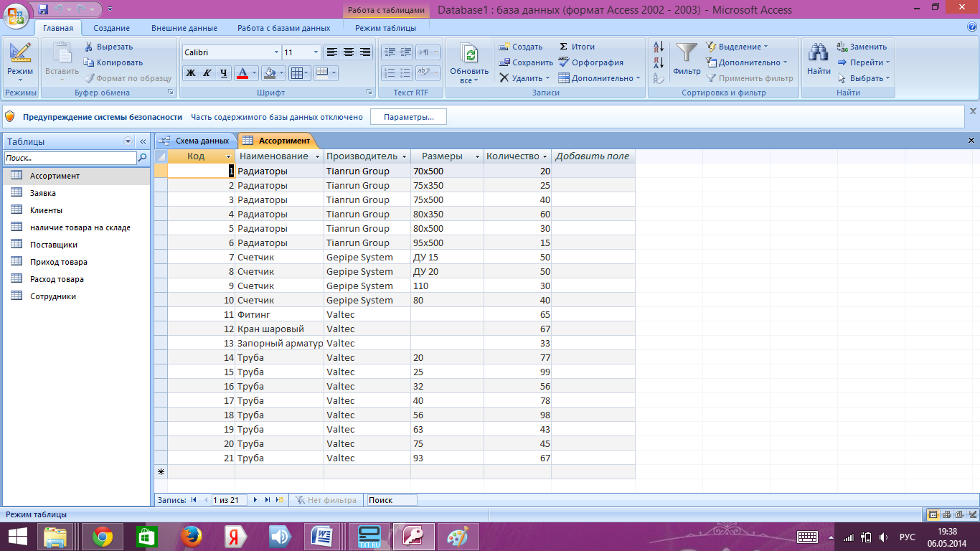Open gridlines button in Шрифт group
The height and width of the screenshot is (551, 980).
tap(299, 73)
